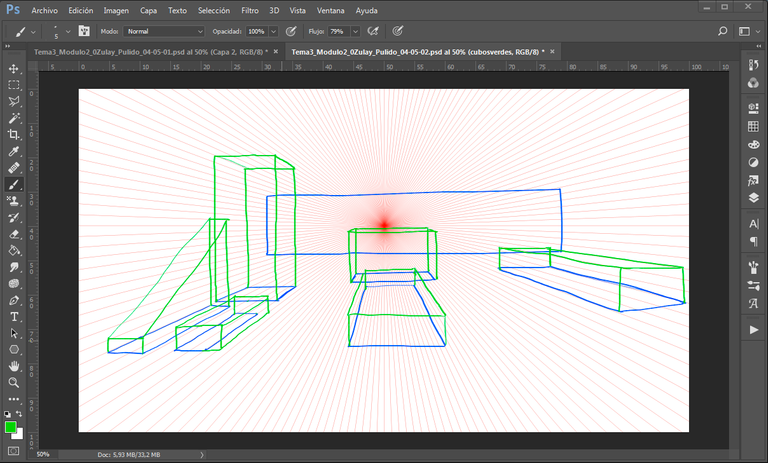Select the Eraser tool
768x463 pixels.
click(14, 234)
